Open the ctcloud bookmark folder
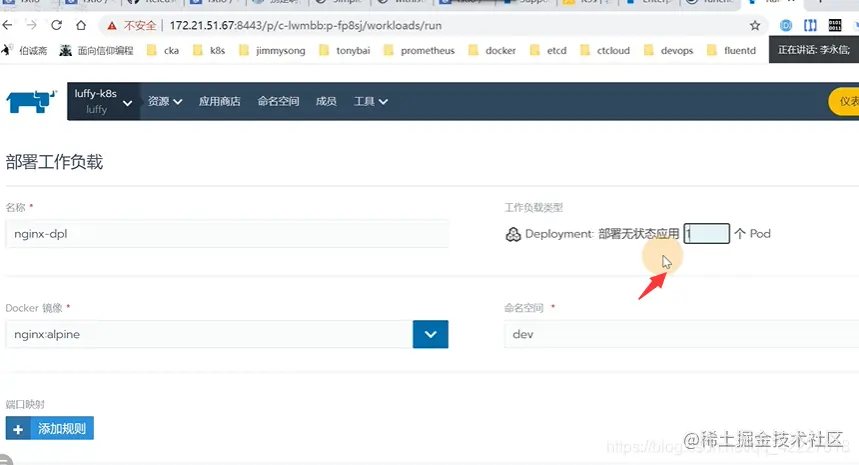Screen dimensions: 859x465 point(605,50)
